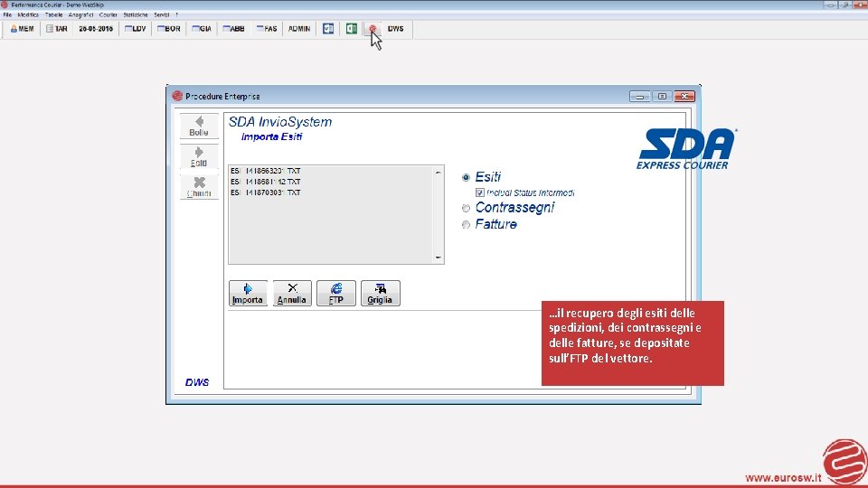
Task: Click the Chiudi sidebar button
Action: click(x=199, y=187)
